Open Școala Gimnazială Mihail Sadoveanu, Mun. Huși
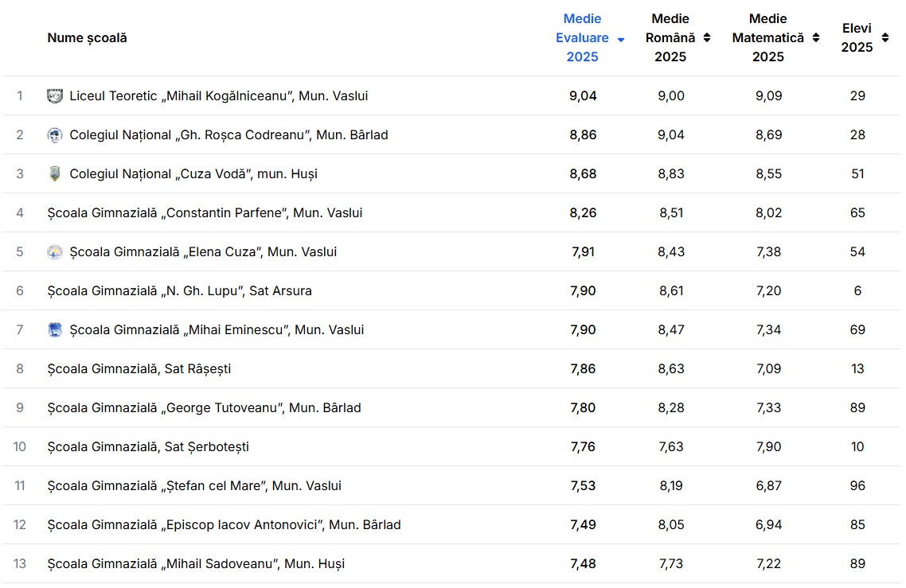This screenshot has height=588, width=906. point(196,564)
